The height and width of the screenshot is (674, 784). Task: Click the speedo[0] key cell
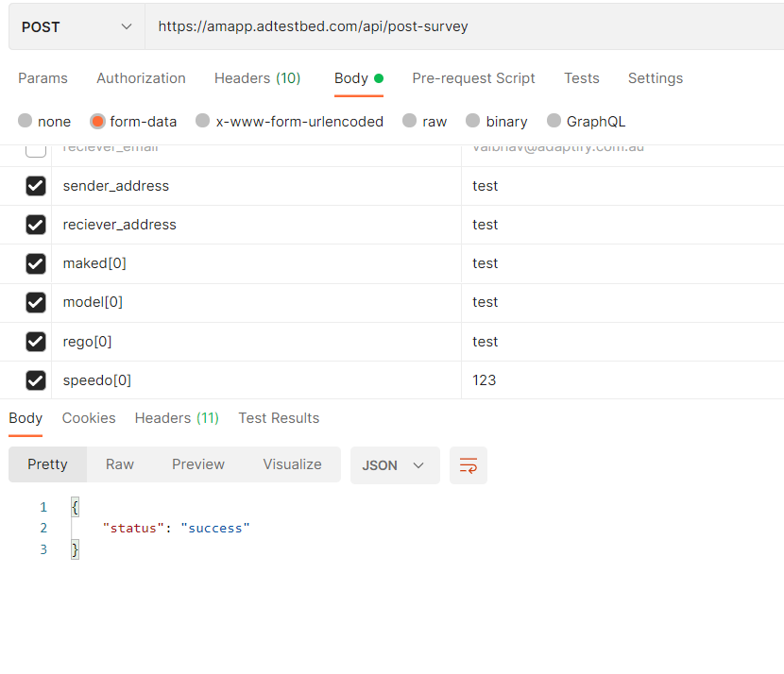(257, 380)
